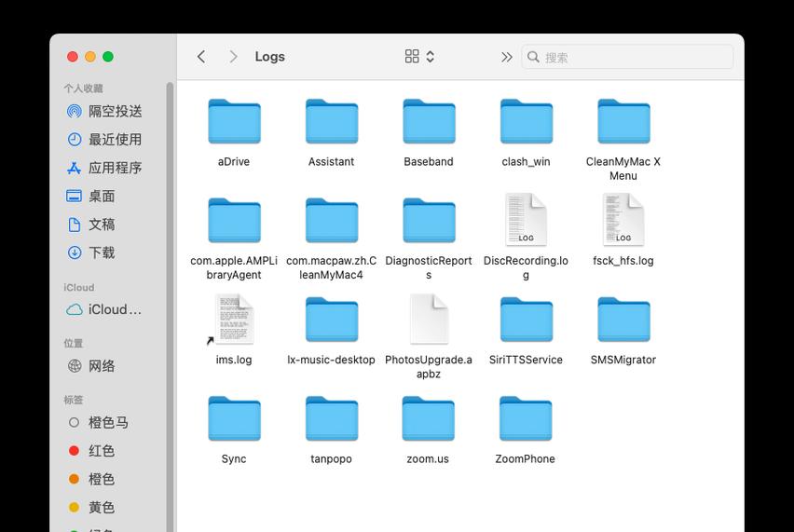Go forward with the right chevron
The height and width of the screenshot is (532, 794).
tap(233, 57)
